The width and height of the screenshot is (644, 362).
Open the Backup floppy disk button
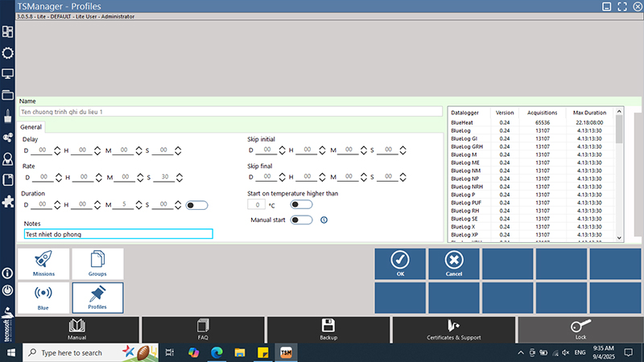click(x=328, y=329)
